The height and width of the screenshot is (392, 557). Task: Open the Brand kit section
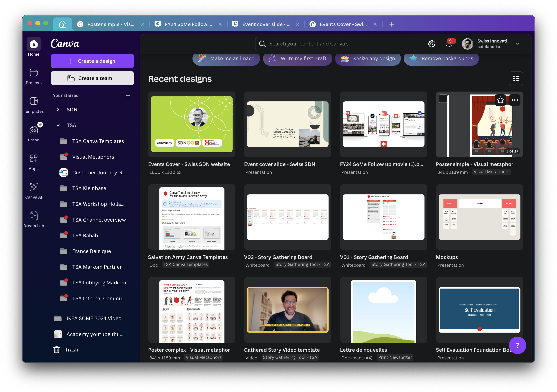click(34, 133)
